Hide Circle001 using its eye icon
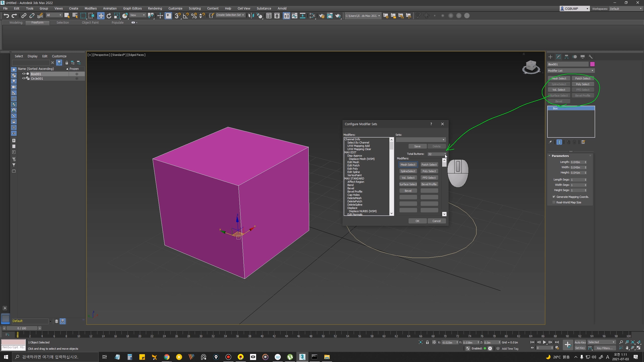644x362 pixels. click(24, 78)
